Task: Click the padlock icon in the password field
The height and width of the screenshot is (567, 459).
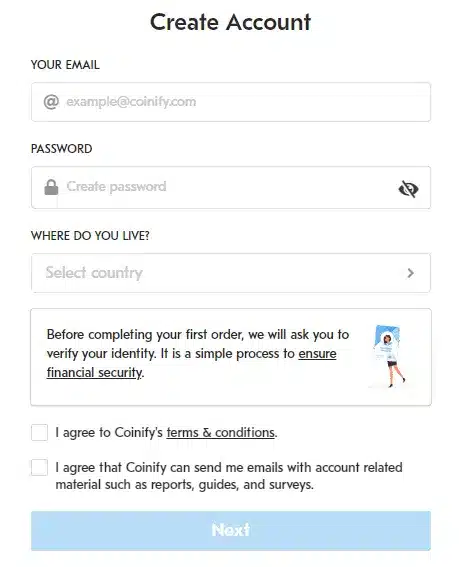Action: pos(51,187)
